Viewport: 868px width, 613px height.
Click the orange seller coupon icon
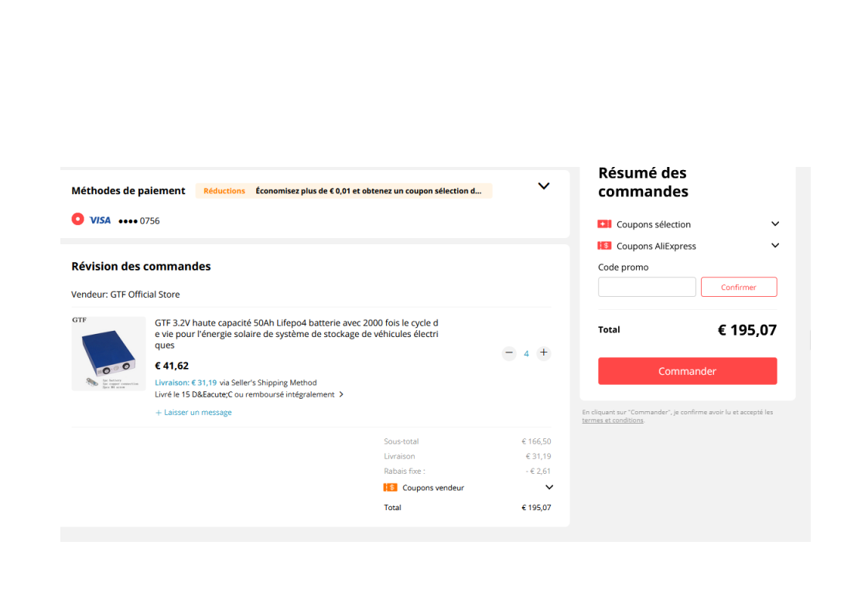[x=390, y=488]
